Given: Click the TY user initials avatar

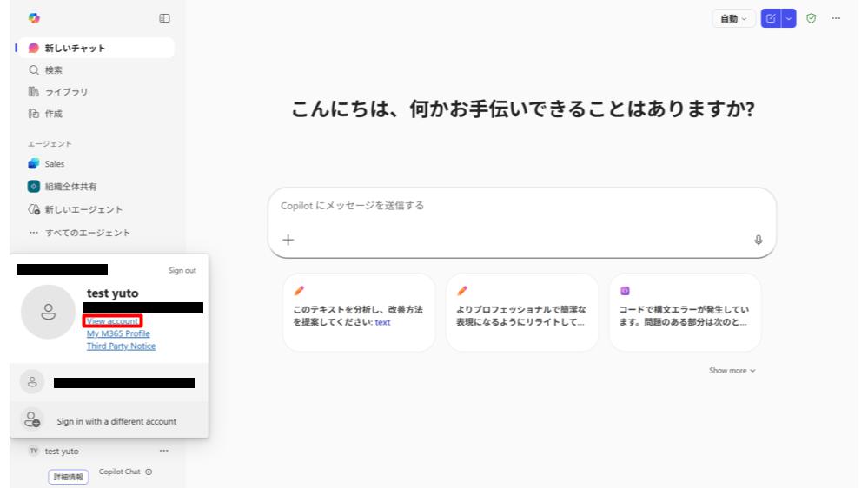Looking at the screenshot, I should pos(34,451).
